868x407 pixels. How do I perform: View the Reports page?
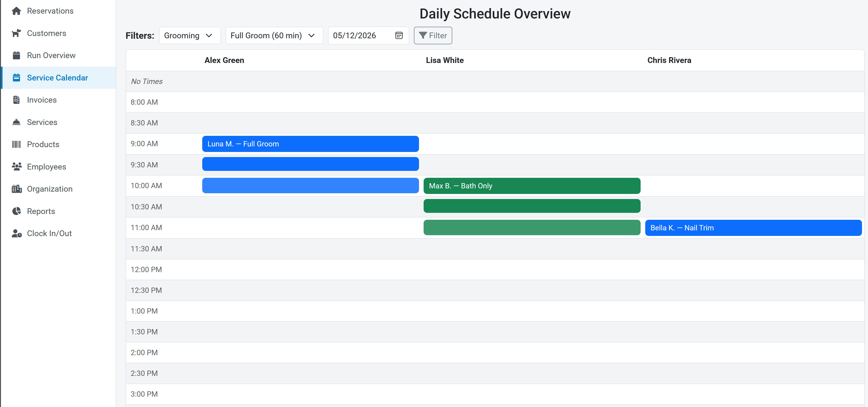pyautogui.click(x=59, y=211)
